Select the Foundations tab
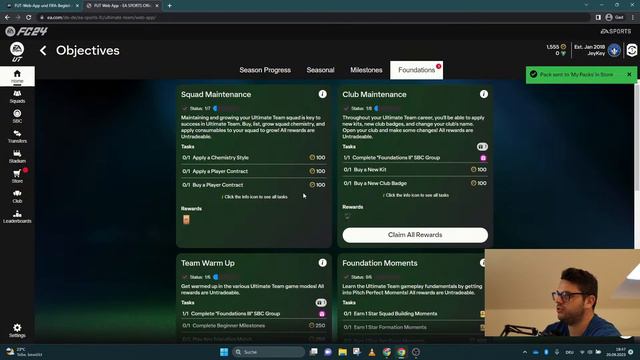Screen dimensions: 640x360 [416, 70]
